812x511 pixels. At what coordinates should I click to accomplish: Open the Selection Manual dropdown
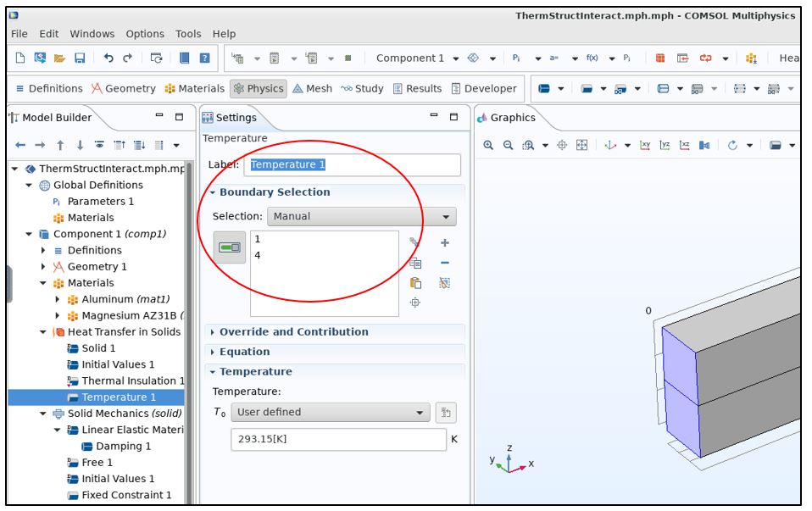[x=361, y=216]
